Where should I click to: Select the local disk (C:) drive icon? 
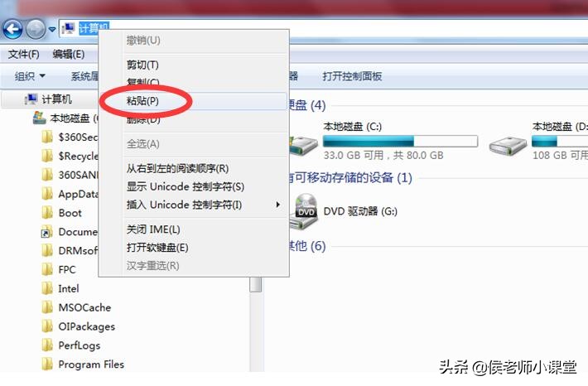tap(303, 147)
